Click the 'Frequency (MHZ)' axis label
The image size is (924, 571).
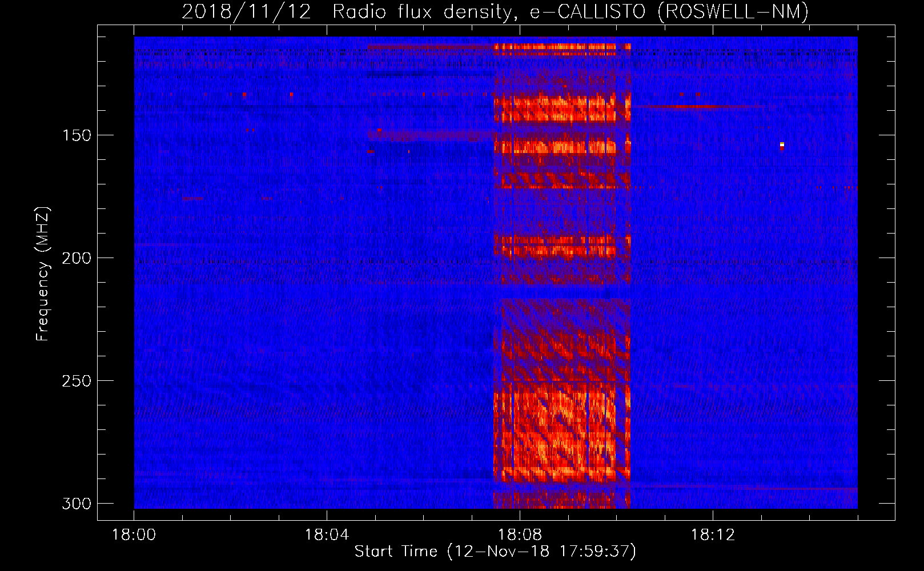43,274
